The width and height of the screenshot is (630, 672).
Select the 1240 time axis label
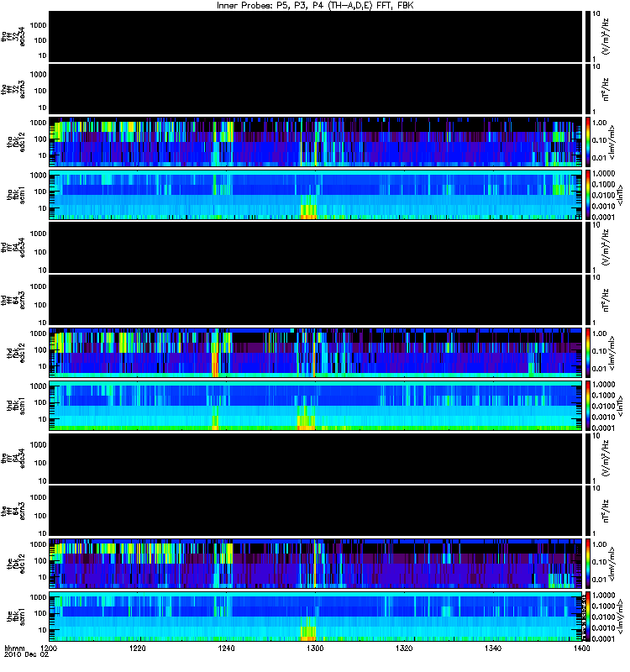(226, 648)
